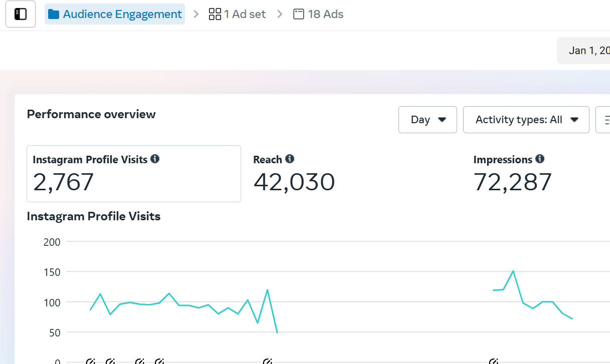The width and height of the screenshot is (610, 364).
Task: Expand the Day breakdown dropdown
Action: [x=428, y=120]
